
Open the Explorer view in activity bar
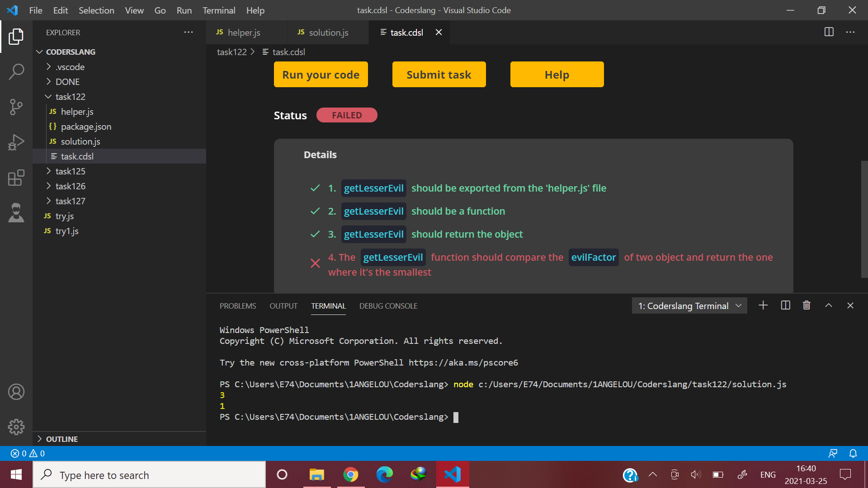click(16, 37)
